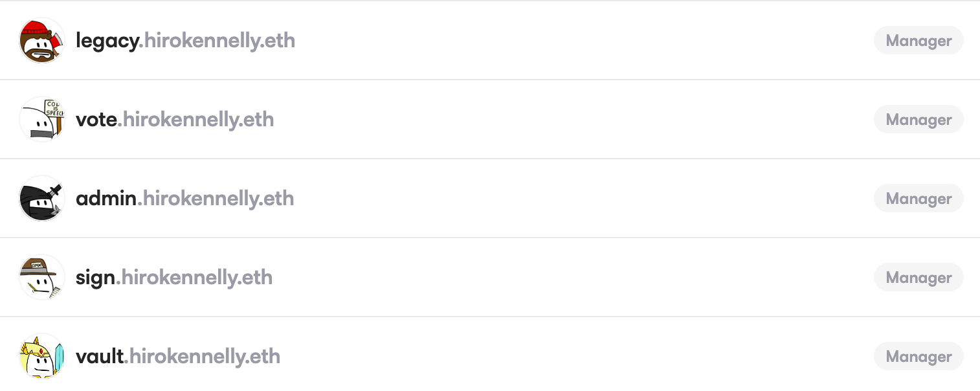Click the gray .hirokennelly.eth suffix after legacy
This screenshot has height=391, width=980.
pyautogui.click(x=217, y=41)
